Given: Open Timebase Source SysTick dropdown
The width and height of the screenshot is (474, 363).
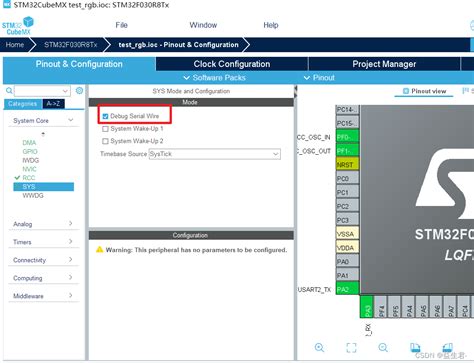Looking at the screenshot, I should (x=215, y=154).
